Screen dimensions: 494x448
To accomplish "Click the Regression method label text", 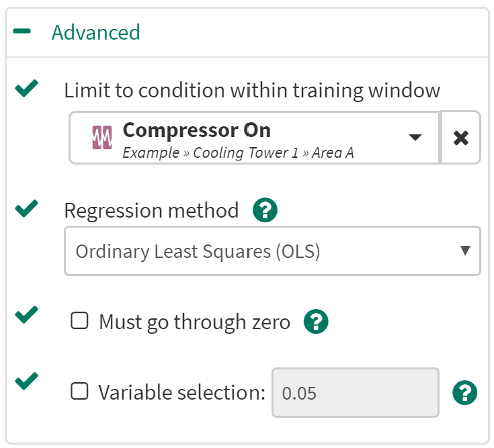I will 151,211.
